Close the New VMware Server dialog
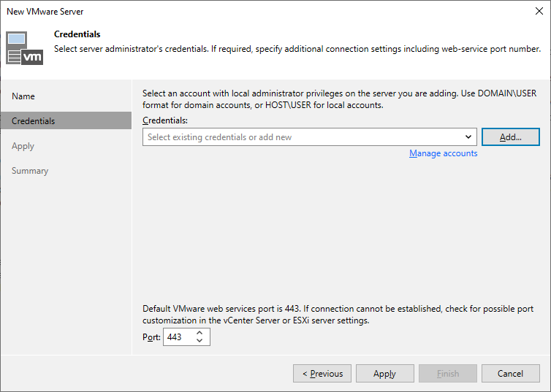The width and height of the screenshot is (551, 392). 539,11
